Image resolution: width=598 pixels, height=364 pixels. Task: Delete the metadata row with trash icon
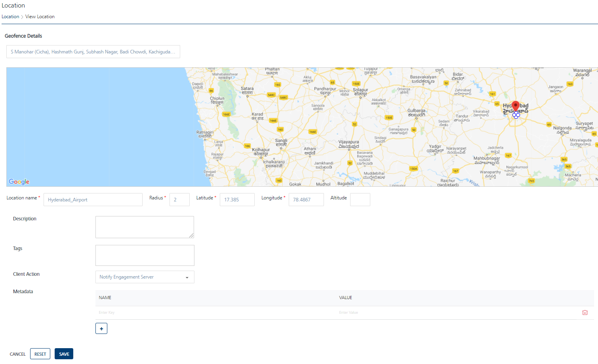[x=585, y=313]
